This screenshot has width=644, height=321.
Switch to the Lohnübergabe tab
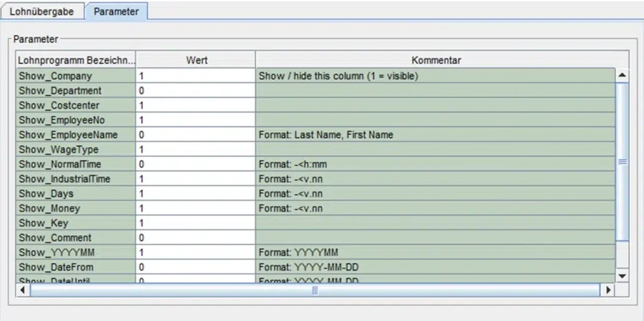[x=42, y=12]
